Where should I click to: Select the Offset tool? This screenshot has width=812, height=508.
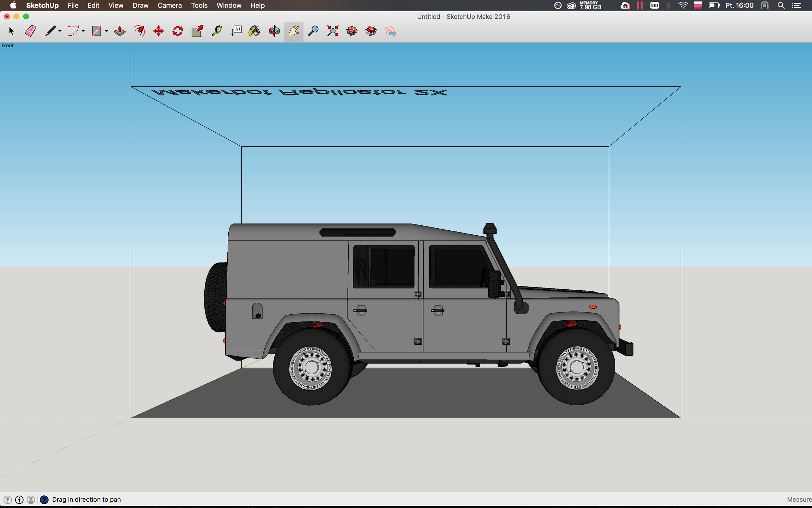click(x=139, y=31)
